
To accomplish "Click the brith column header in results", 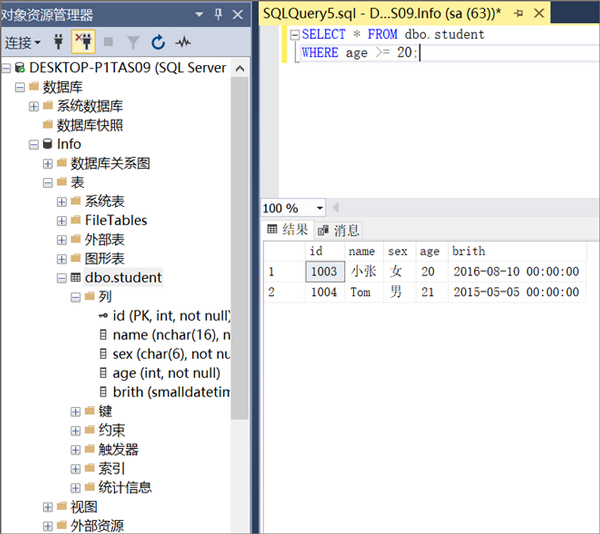I will click(x=468, y=251).
